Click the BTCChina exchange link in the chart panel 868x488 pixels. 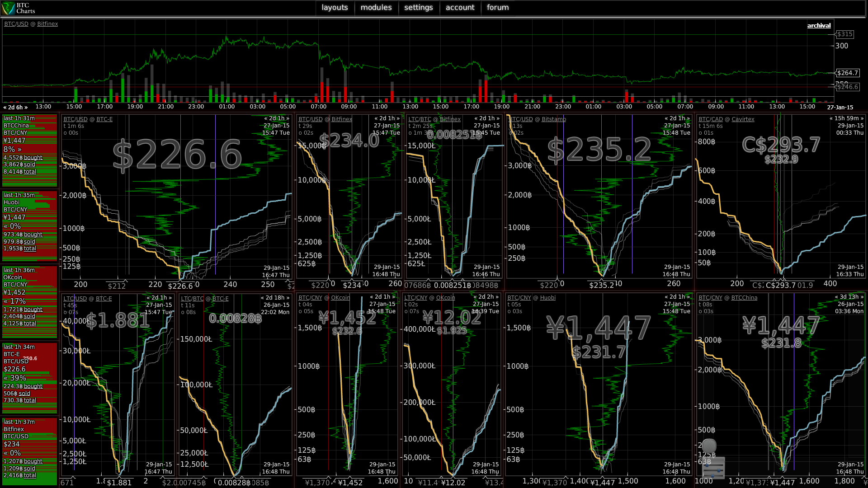pos(744,298)
